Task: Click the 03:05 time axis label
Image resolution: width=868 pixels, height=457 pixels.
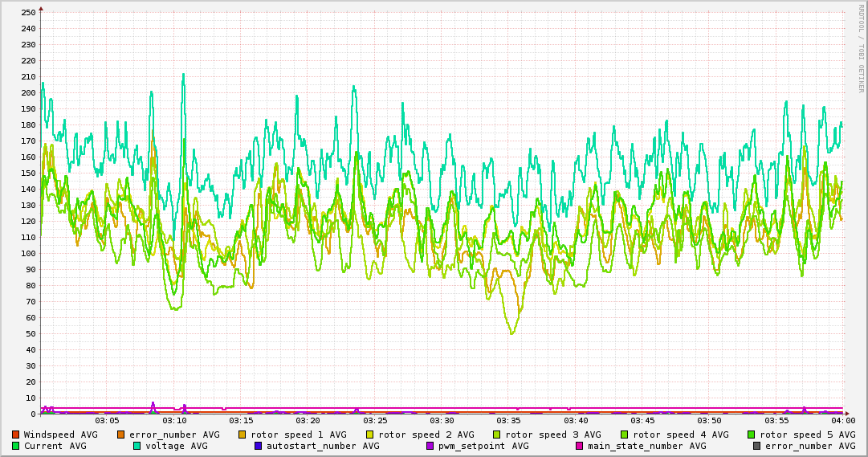Action: pos(107,420)
